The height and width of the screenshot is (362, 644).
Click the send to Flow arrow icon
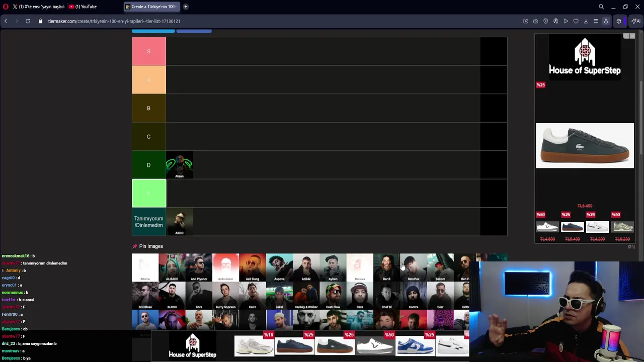tap(566, 21)
